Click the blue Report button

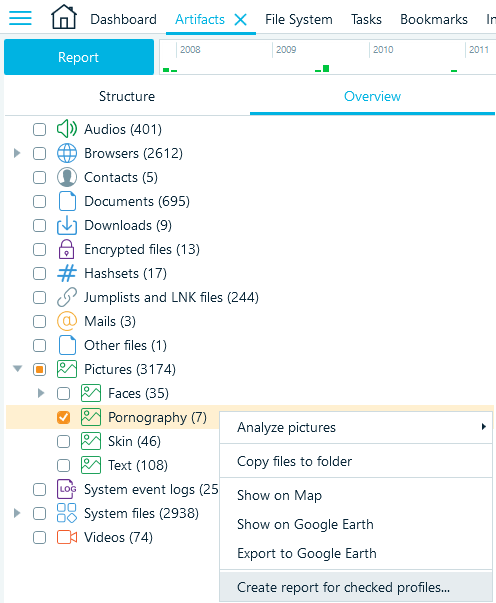pyautogui.click(x=79, y=57)
